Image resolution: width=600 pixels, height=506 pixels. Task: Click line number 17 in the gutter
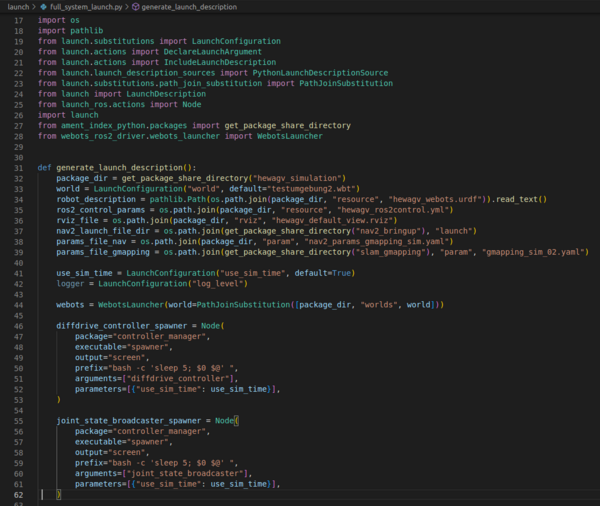[18, 19]
